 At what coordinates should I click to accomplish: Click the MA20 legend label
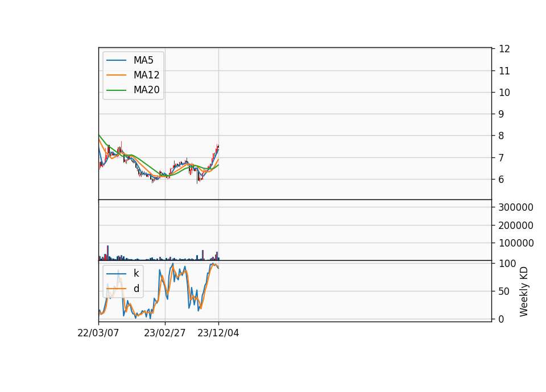(x=146, y=90)
